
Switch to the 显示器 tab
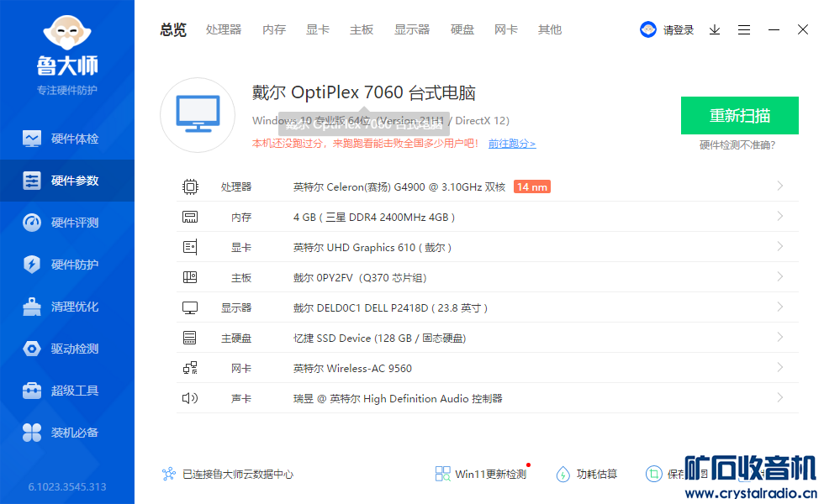pyautogui.click(x=412, y=30)
